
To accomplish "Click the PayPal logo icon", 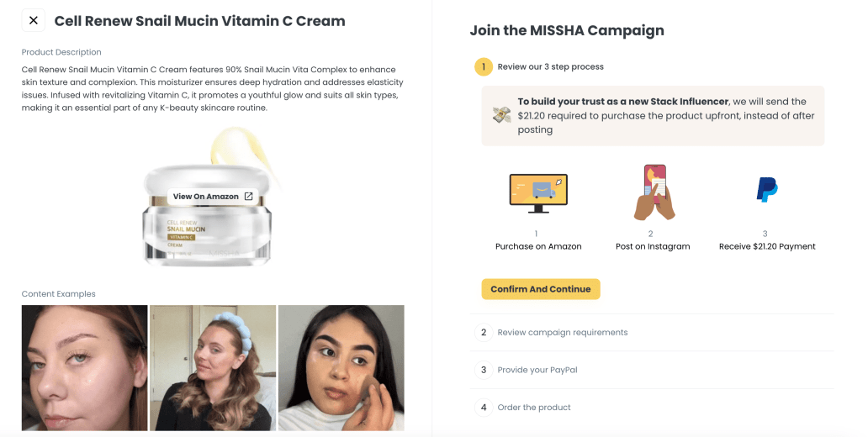I will [767, 189].
